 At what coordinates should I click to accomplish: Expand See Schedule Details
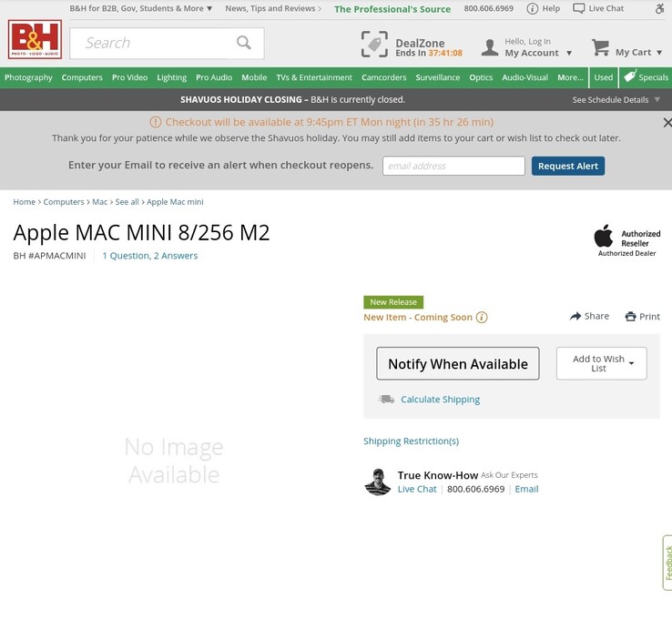pos(616,100)
